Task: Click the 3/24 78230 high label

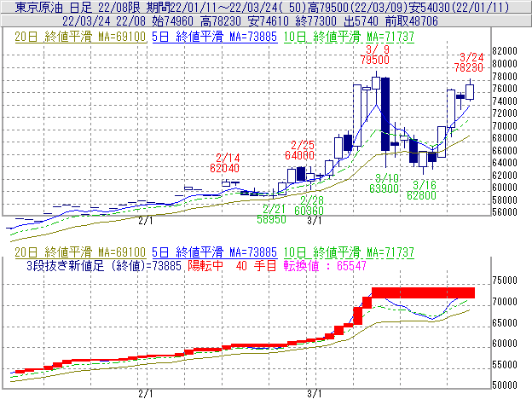Action: [469, 62]
